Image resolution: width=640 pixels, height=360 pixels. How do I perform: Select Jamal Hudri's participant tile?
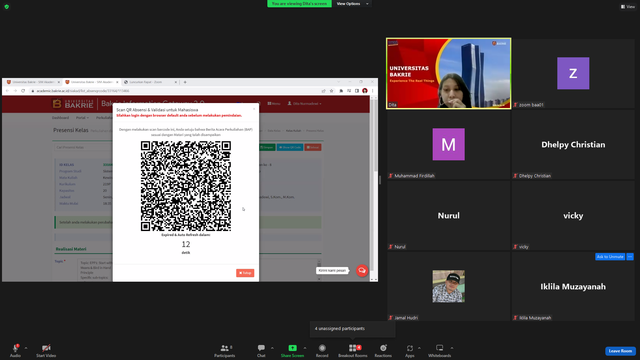(449, 287)
